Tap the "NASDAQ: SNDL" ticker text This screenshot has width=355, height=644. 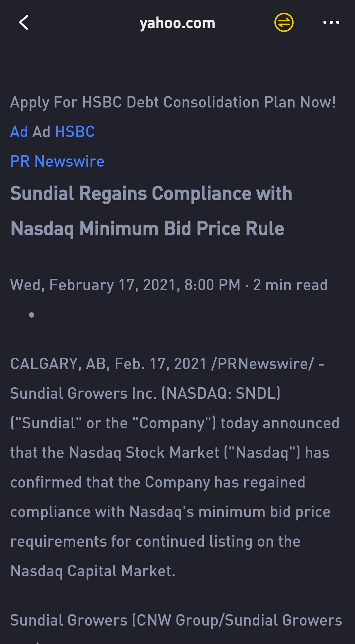point(221,394)
